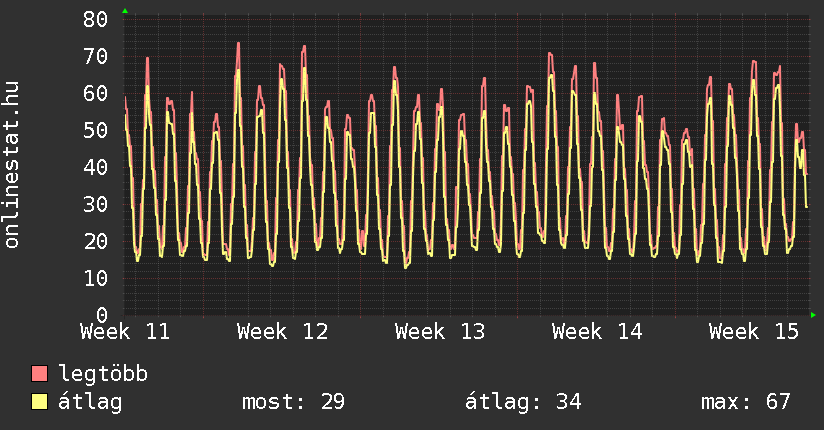The width and height of the screenshot is (824, 430).
Task: Click the 0 value at the y-axis origin
Action: [x=102, y=315]
